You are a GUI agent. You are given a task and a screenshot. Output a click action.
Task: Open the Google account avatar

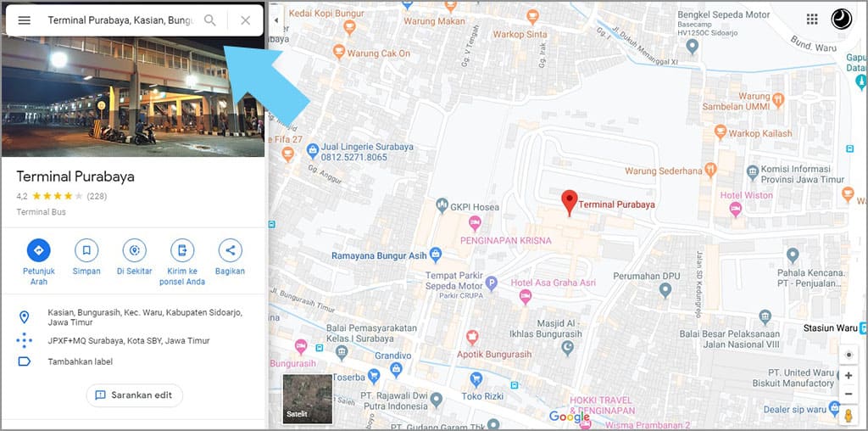841,20
